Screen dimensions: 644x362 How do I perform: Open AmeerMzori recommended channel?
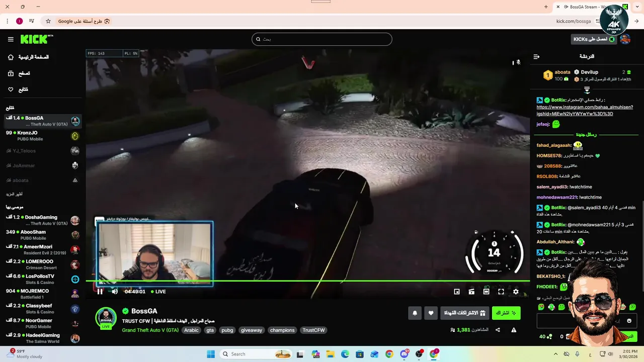(x=42, y=250)
